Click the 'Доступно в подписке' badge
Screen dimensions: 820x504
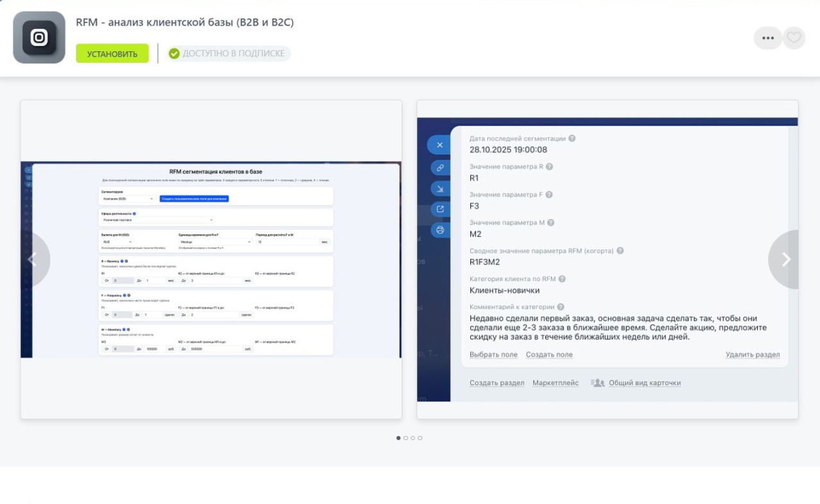pos(229,54)
